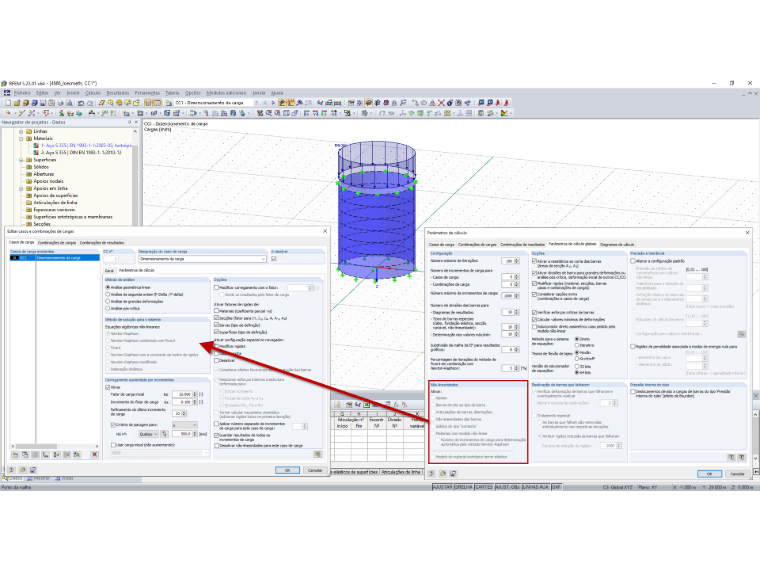Click the New file icon in main toolbar
Screen dimensions: 760x570
8,103
